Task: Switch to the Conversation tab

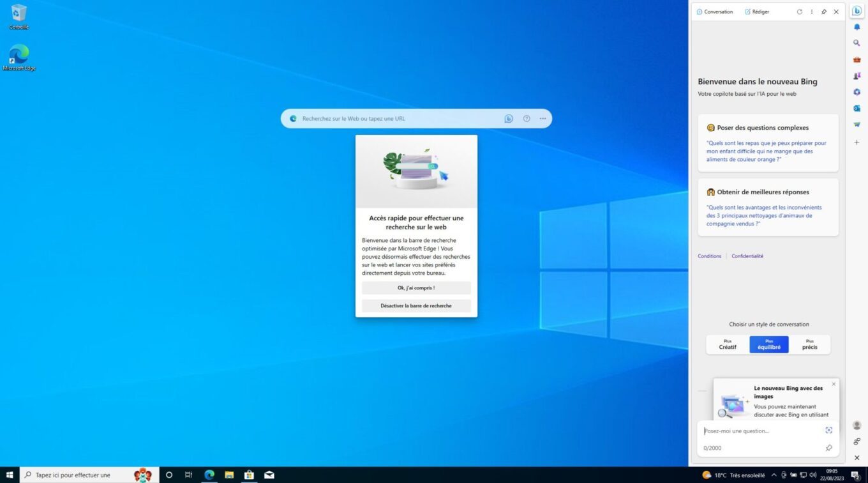Action: click(715, 11)
